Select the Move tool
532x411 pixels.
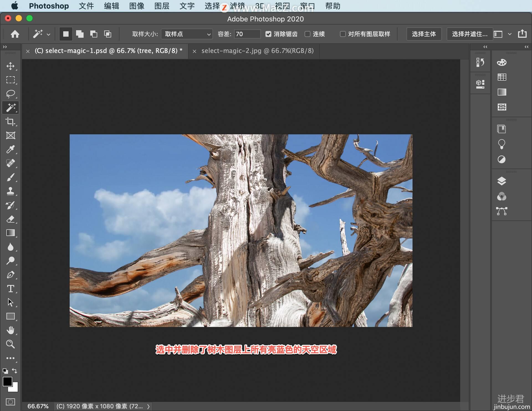coord(11,66)
